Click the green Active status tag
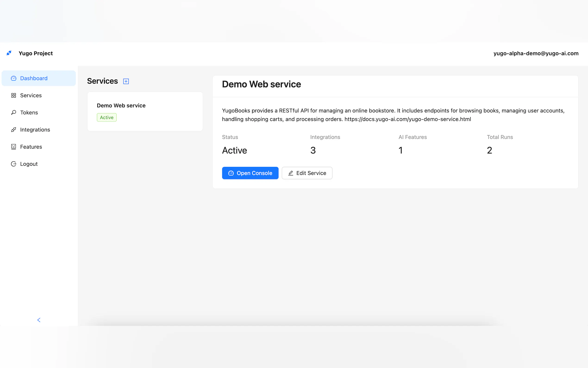This screenshot has height=368, width=588. click(x=106, y=117)
